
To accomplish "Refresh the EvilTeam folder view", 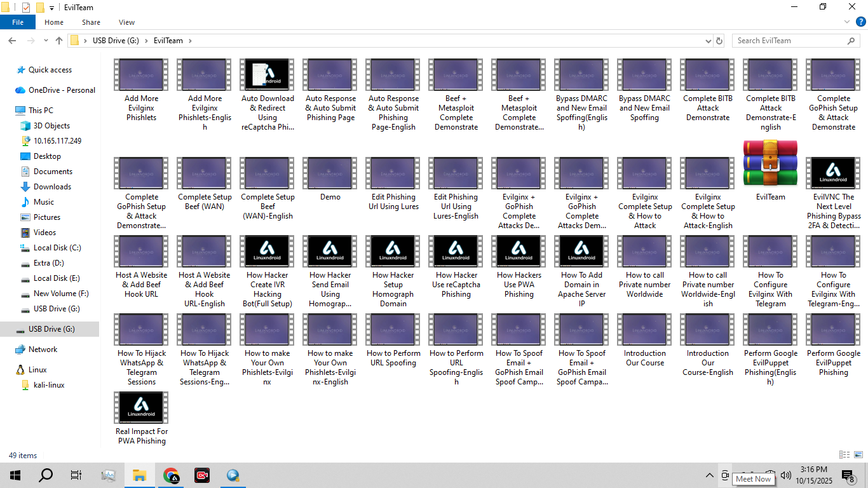I will pyautogui.click(x=719, y=41).
